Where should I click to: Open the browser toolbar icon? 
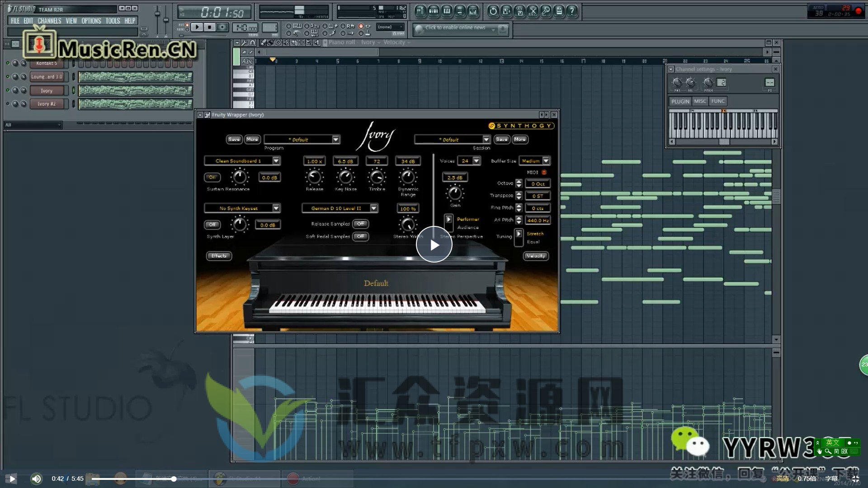tap(459, 11)
